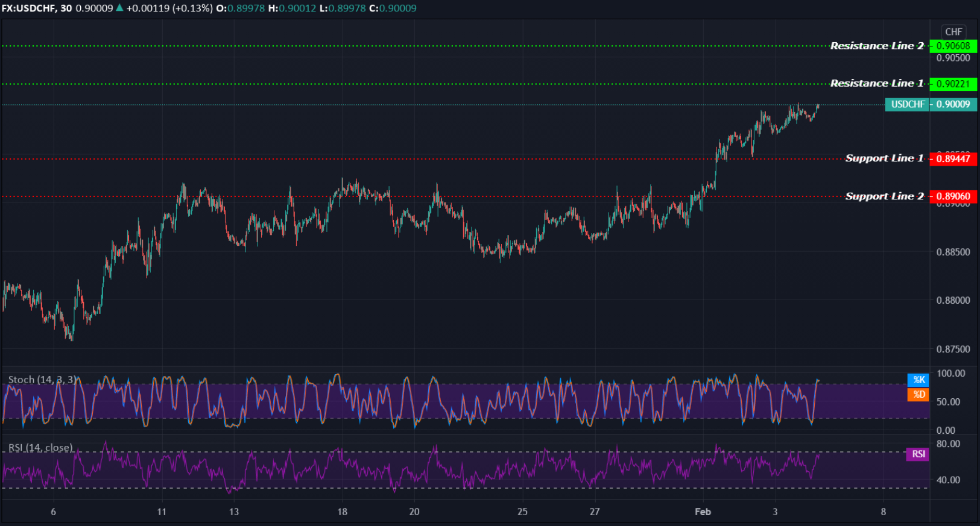980x526 pixels.
Task: Click the 80.00 RSI scale label
Action: 948,444
